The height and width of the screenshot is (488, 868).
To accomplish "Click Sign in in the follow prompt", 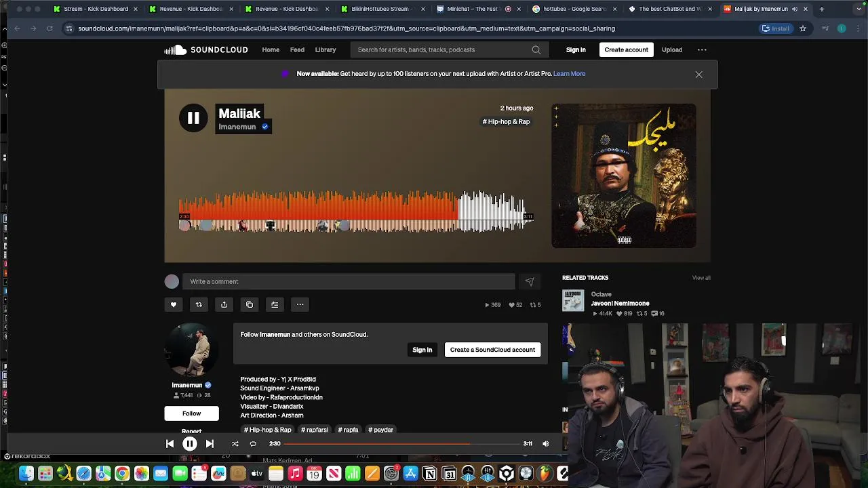I will click(x=422, y=350).
